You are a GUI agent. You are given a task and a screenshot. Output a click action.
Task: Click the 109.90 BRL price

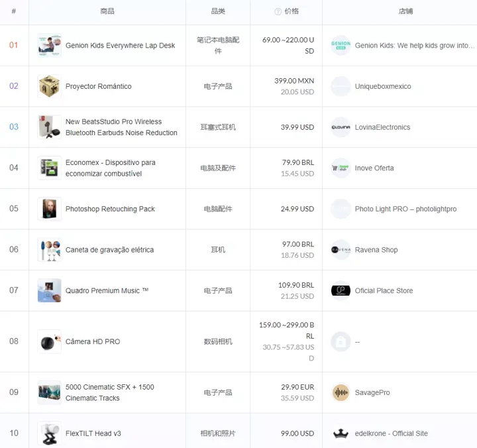tap(296, 285)
